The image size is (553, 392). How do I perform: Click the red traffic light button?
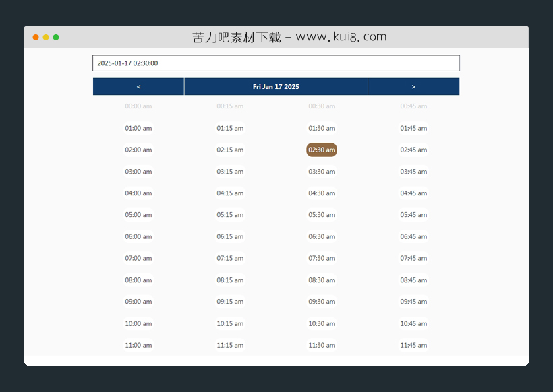pos(35,37)
